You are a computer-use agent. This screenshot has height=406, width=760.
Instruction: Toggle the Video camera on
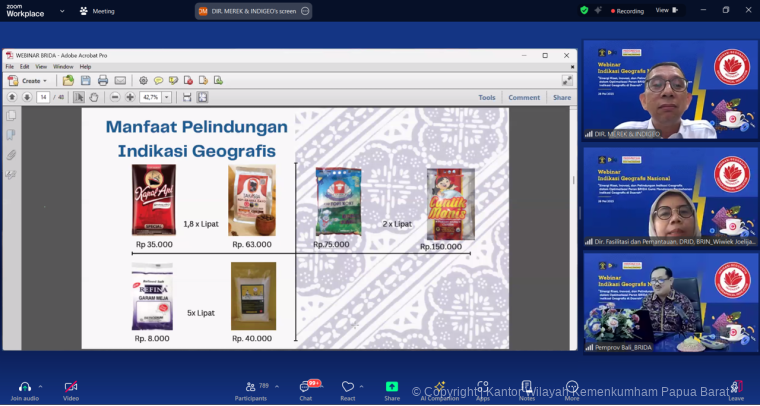pyautogui.click(x=70, y=387)
